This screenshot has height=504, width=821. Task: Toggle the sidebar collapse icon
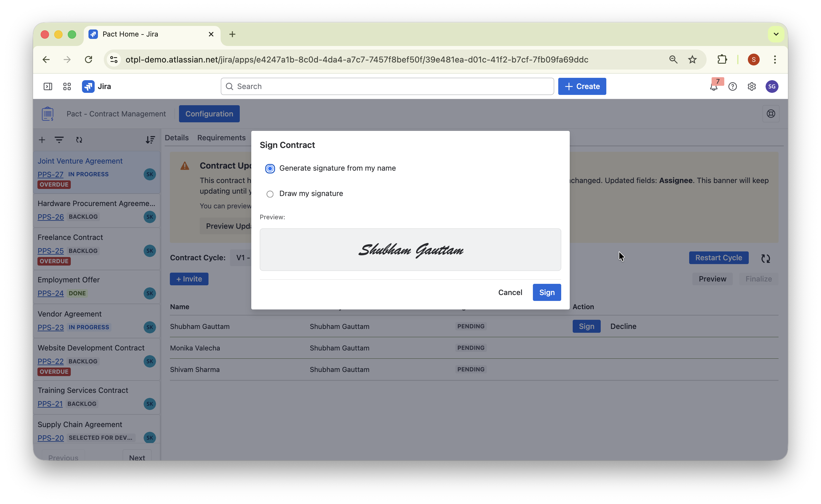pyautogui.click(x=48, y=87)
